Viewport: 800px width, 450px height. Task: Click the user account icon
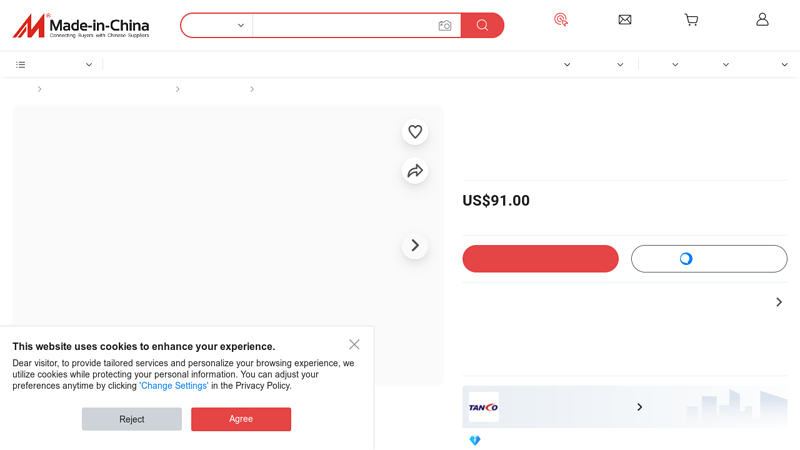762,20
